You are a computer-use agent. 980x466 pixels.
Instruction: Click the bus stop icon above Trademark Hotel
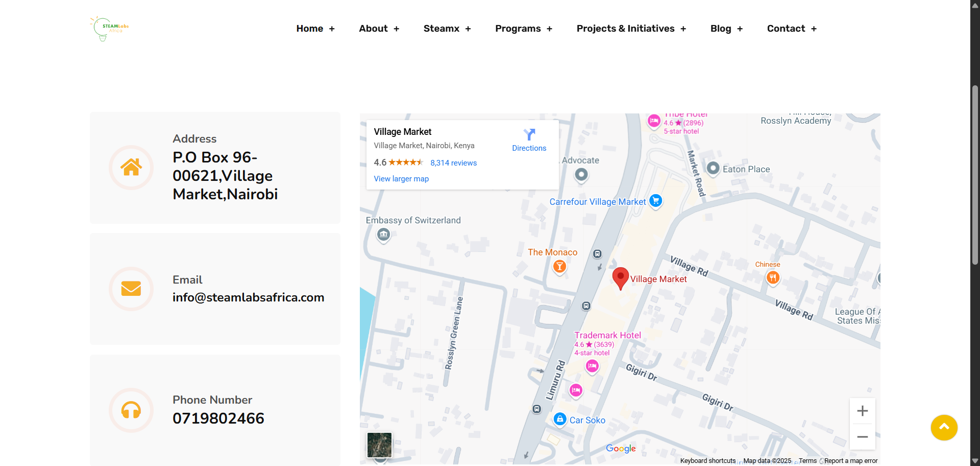[x=586, y=306]
